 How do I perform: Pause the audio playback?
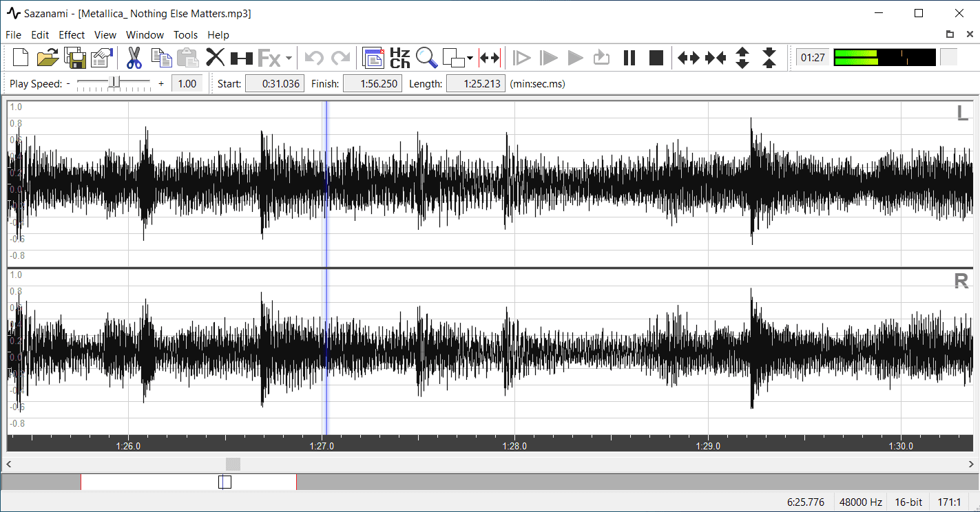click(x=629, y=58)
